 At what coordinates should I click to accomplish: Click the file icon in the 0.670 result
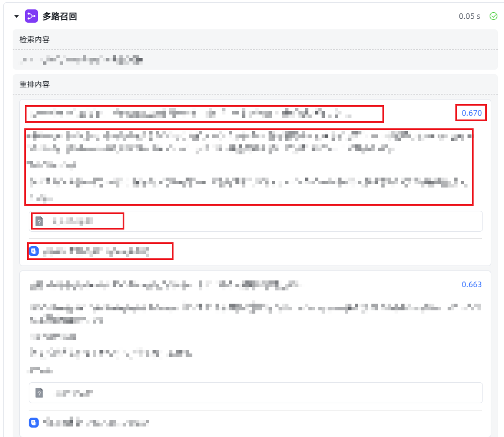click(x=39, y=221)
